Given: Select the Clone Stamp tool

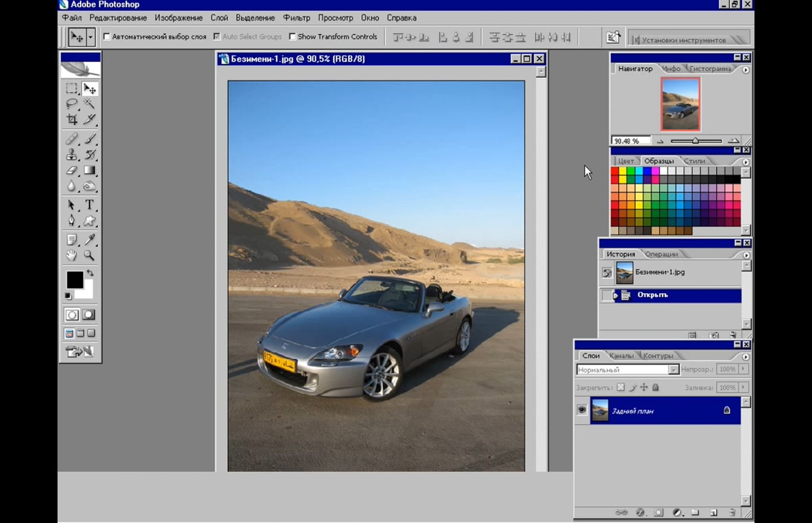Looking at the screenshot, I should [x=72, y=155].
